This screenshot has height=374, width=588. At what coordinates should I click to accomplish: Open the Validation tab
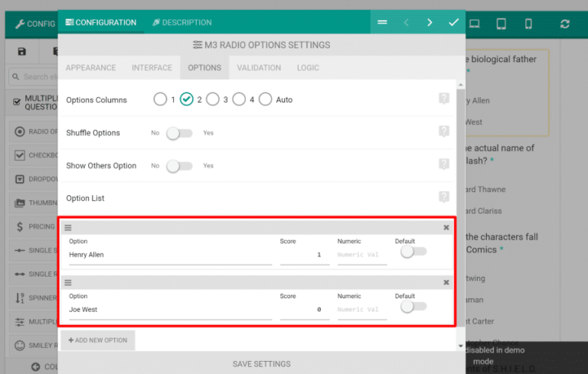point(259,67)
